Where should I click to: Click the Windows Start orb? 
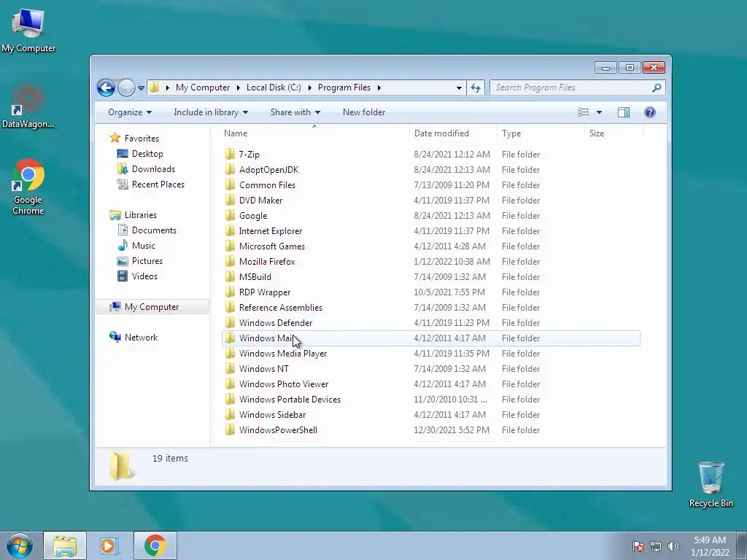click(x=19, y=545)
